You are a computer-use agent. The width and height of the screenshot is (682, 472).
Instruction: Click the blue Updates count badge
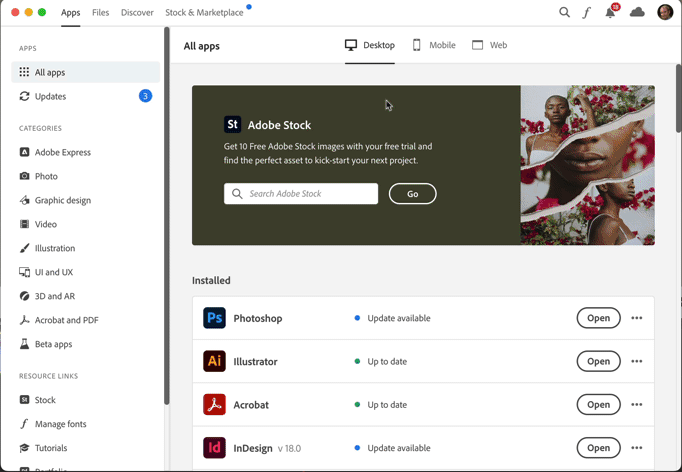(145, 96)
